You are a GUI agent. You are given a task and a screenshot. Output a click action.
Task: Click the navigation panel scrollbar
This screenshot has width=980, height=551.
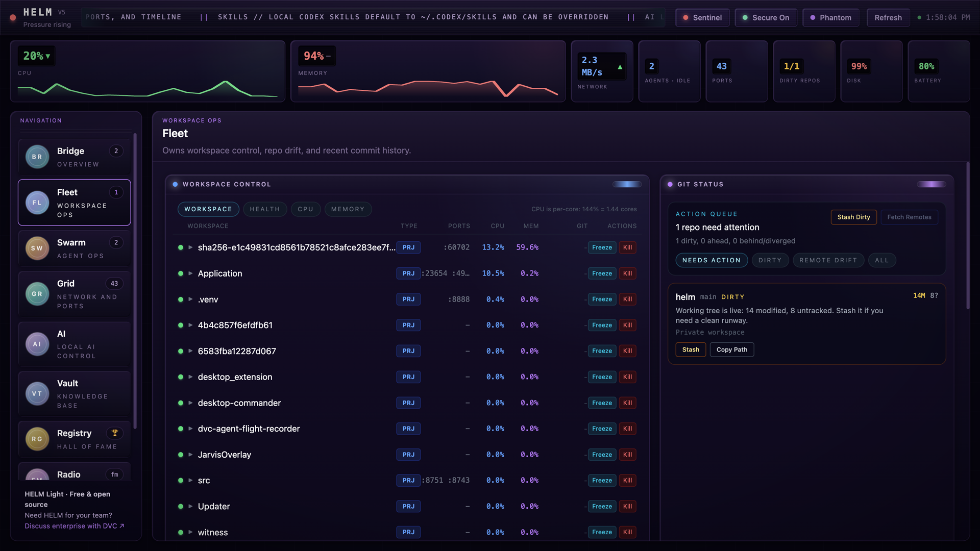point(135,281)
